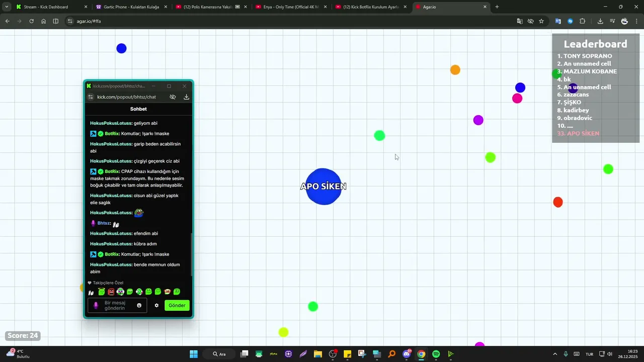The height and width of the screenshot is (362, 644).
Task: Show hidden system tray icons
Action: (x=555, y=354)
